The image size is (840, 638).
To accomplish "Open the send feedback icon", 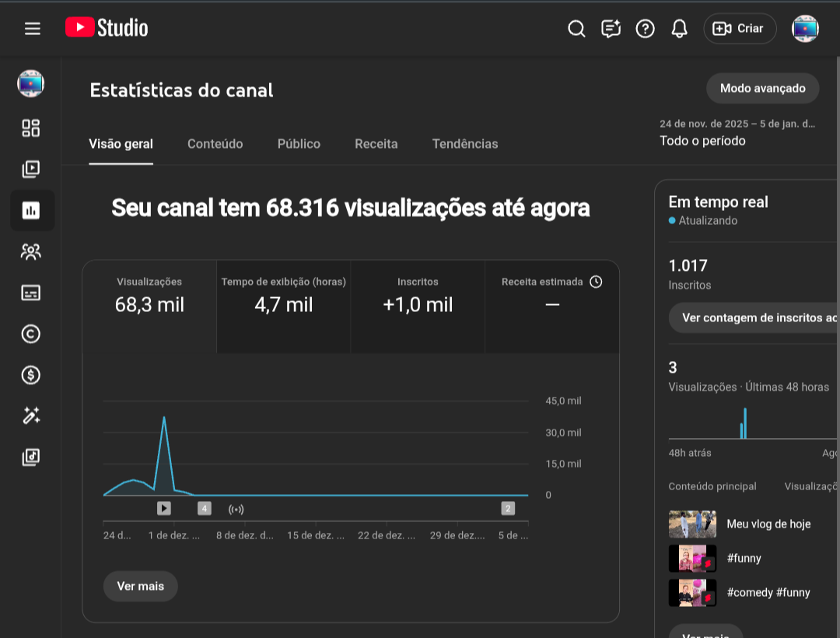I will point(611,29).
